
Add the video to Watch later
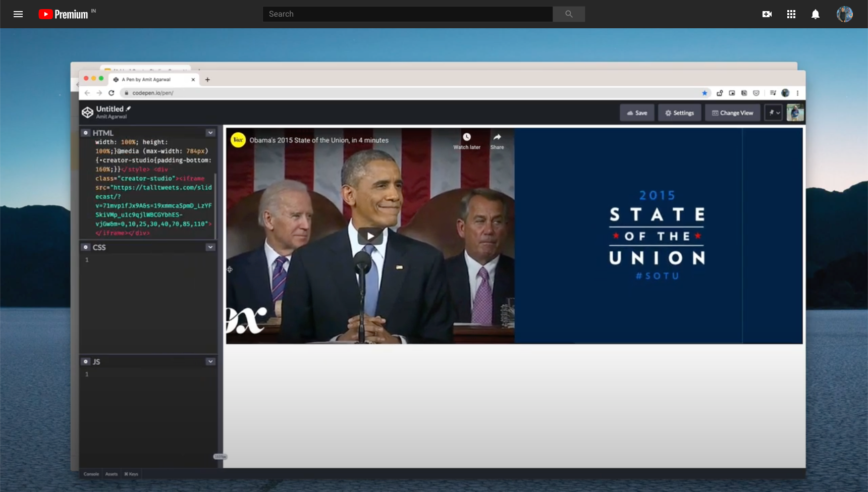coord(467,141)
